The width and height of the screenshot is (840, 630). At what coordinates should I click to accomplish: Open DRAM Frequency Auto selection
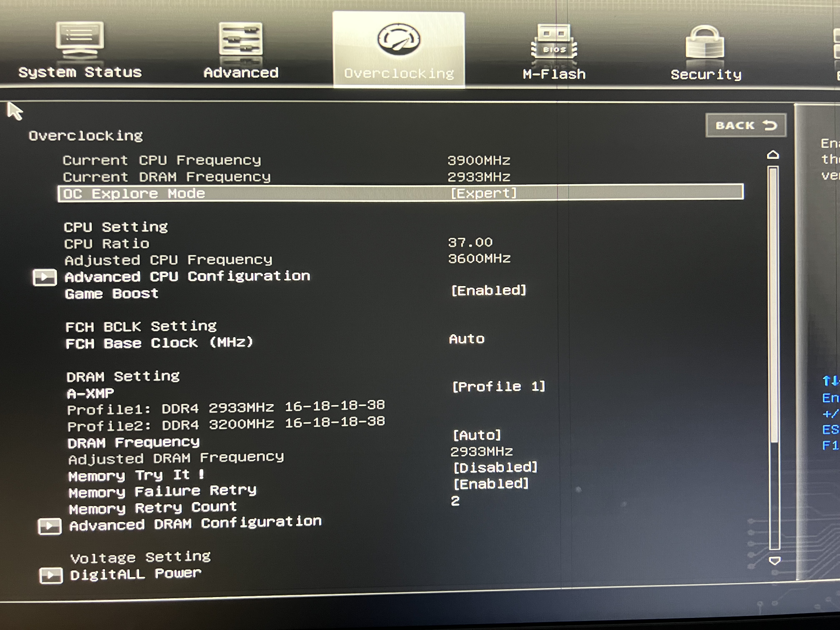(x=477, y=435)
